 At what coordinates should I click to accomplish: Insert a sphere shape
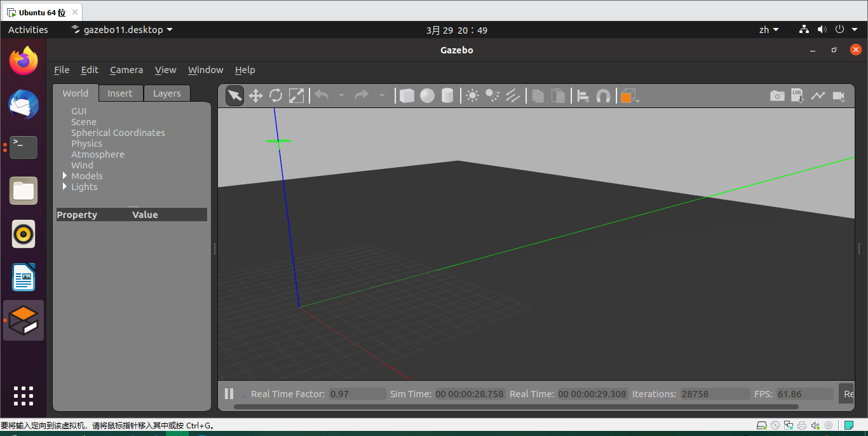coord(427,95)
